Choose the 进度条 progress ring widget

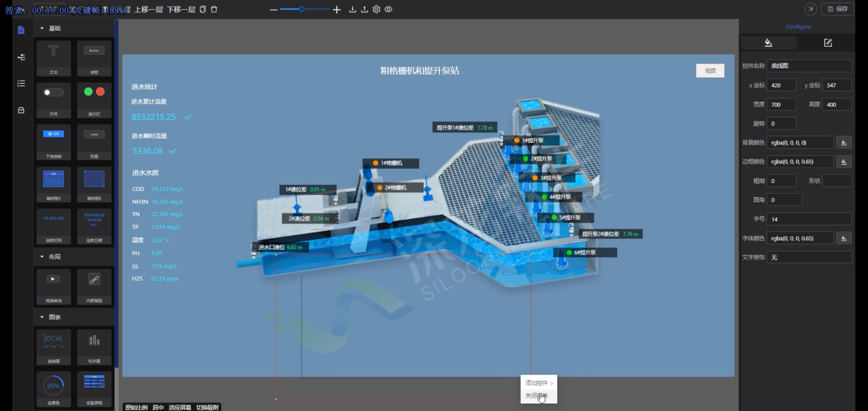click(54, 388)
